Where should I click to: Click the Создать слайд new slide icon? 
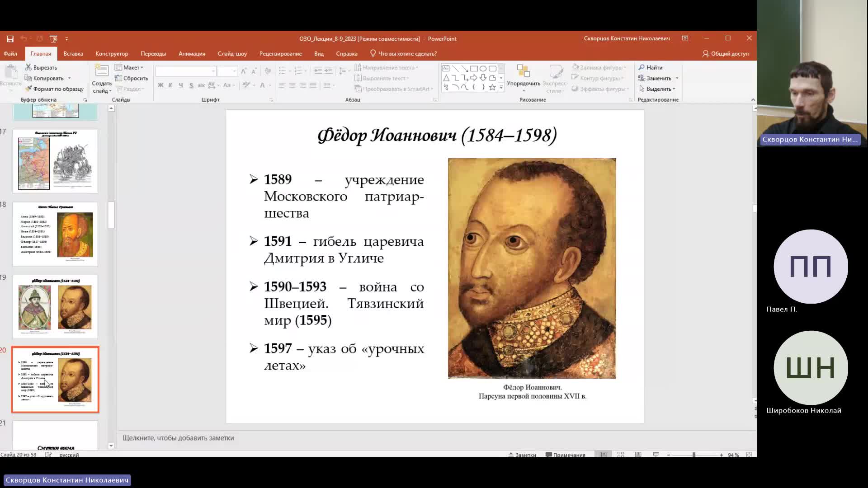(102, 71)
